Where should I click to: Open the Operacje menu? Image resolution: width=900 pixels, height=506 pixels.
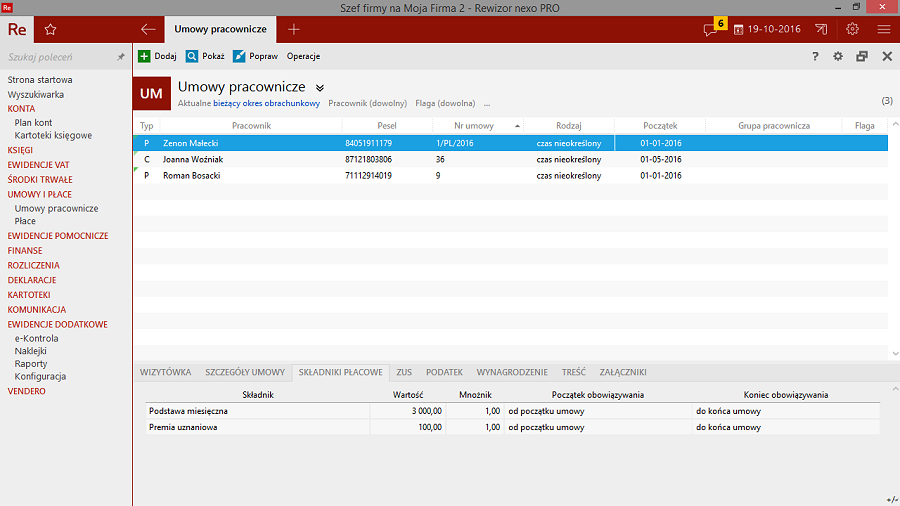tap(303, 56)
